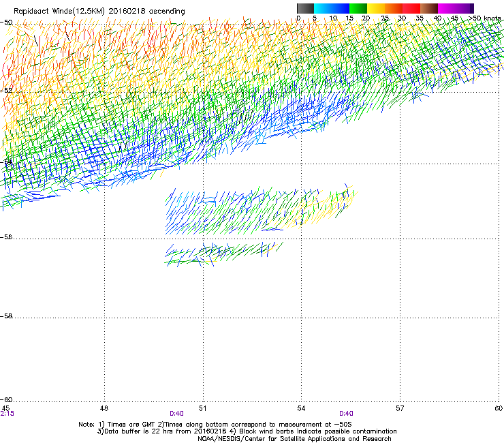The image size is (504, 443).
Task: Click the cyan 5-10 knots legend color
Action: (323, 8)
